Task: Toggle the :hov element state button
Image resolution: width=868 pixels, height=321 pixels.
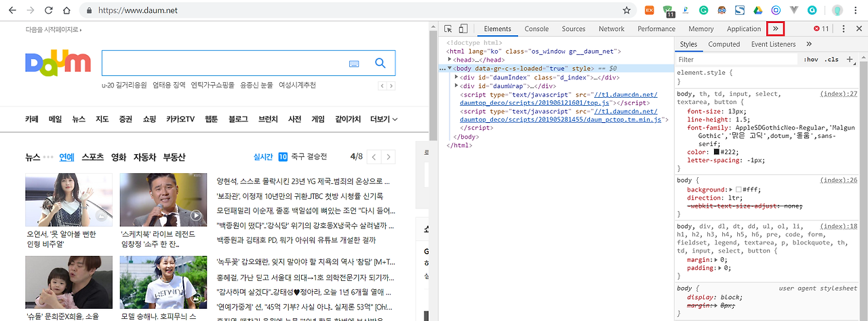Action: coord(811,60)
